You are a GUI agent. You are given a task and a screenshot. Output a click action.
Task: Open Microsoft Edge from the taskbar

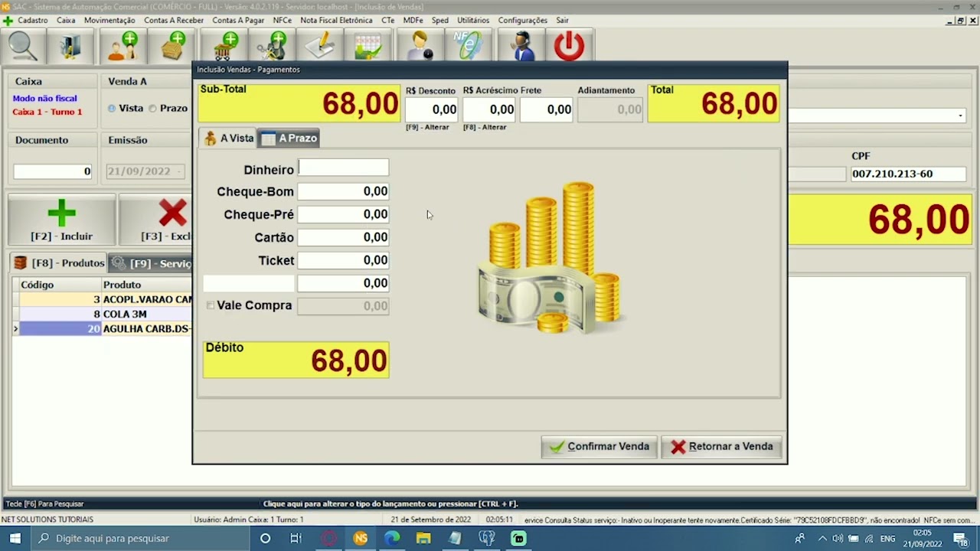click(392, 538)
